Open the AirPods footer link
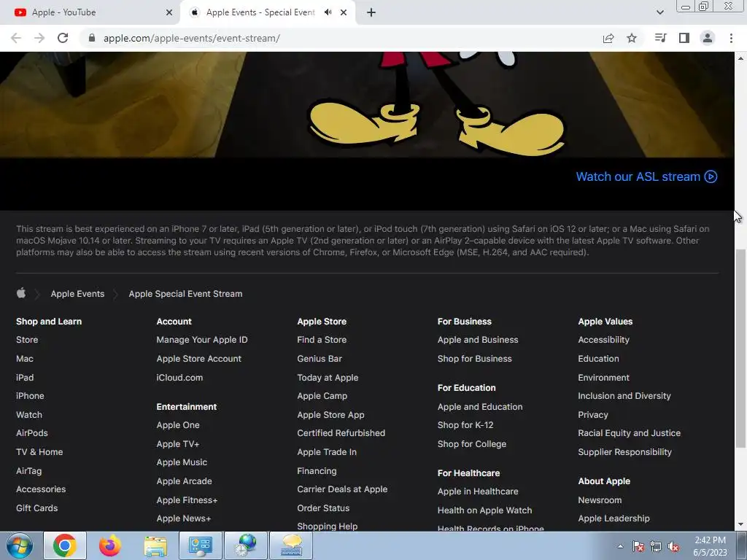 [32, 433]
